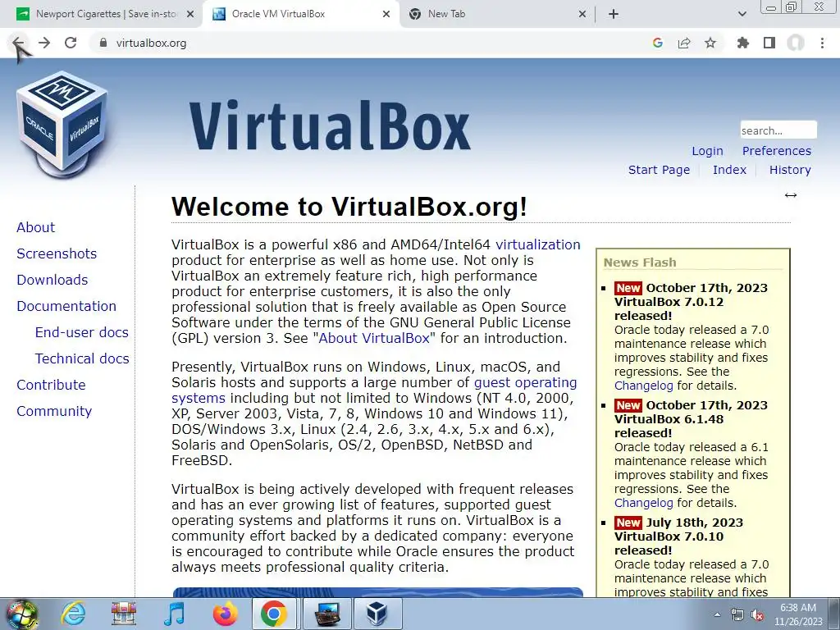Click the double-arrow width toggle icon
The height and width of the screenshot is (630, 840).
coord(791,195)
